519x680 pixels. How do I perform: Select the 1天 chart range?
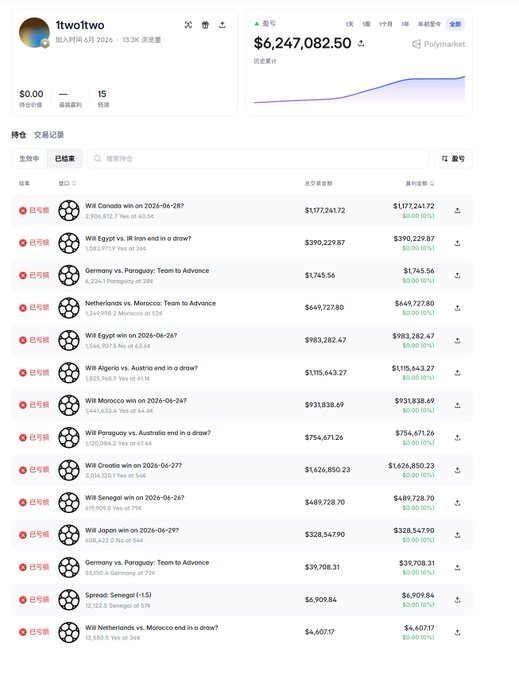click(x=349, y=24)
